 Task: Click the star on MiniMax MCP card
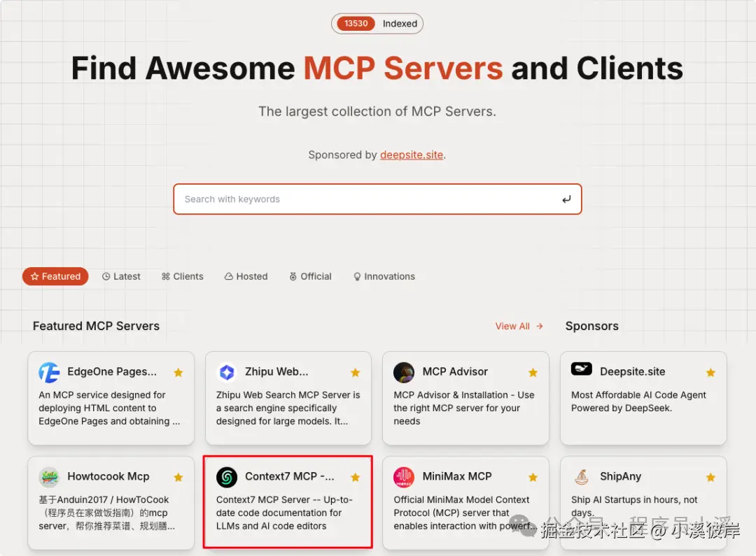tap(533, 478)
